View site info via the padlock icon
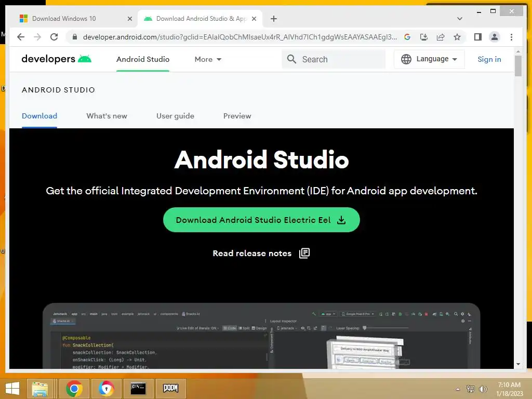 point(75,37)
